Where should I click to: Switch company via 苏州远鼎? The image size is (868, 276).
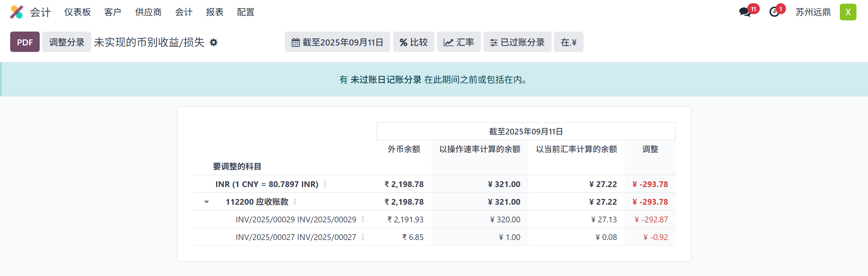point(813,12)
